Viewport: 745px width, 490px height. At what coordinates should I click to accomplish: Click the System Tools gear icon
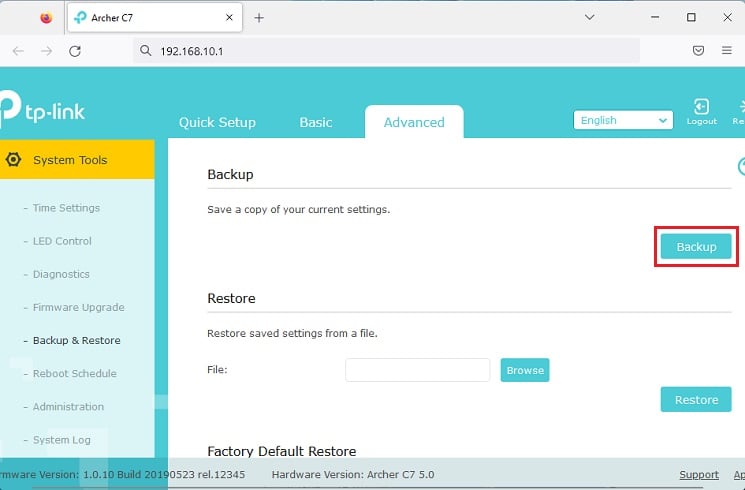click(x=13, y=160)
